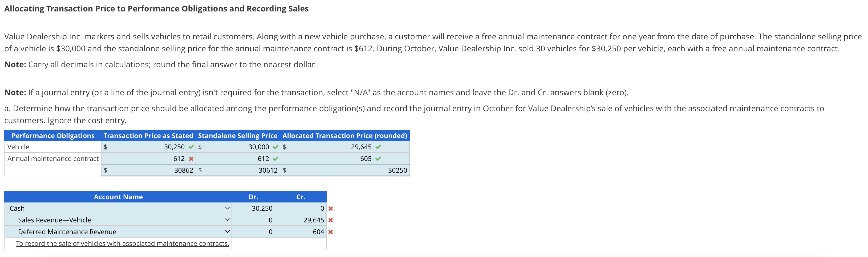Viewport: 868px width, 257px height.
Task: Click the red X beside the 612 stated price
Action: (x=191, y=159)
